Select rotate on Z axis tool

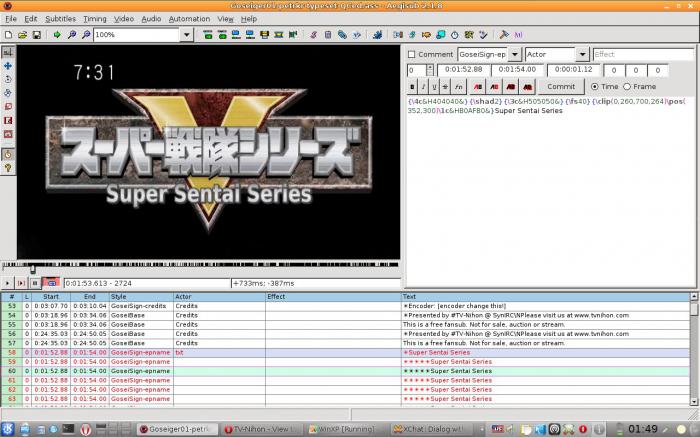(x=8, y=79)
